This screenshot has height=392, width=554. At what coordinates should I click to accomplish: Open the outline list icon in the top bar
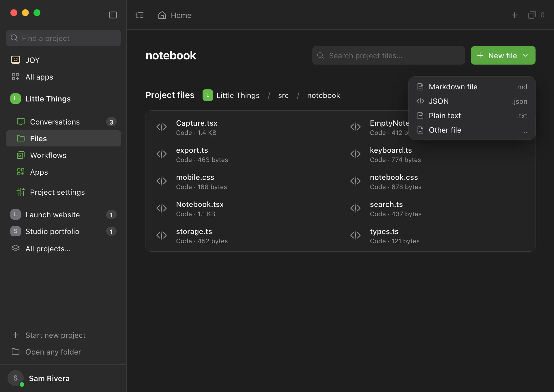140,15
